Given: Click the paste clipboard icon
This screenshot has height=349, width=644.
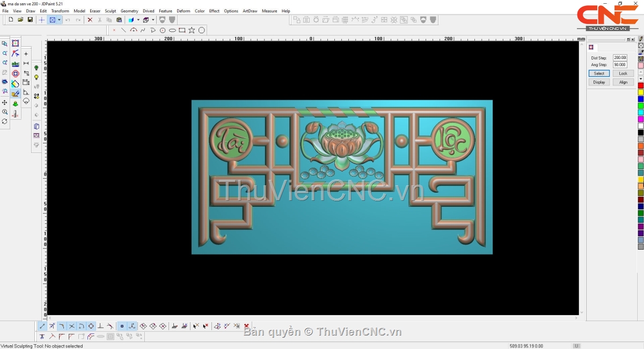Looking at the screenshot, I should [x=119, y=20].
